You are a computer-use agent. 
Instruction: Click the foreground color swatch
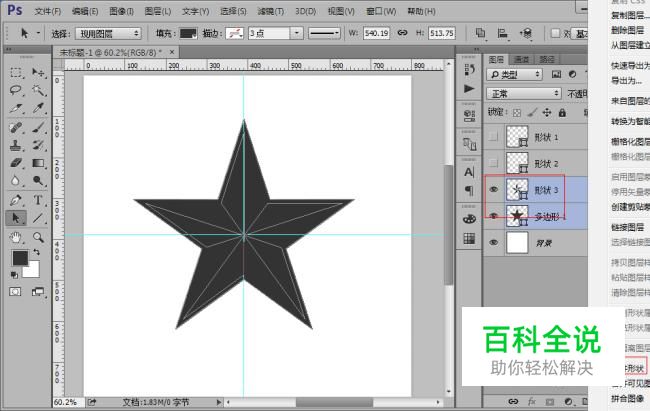pyautogui.click(x=20, y=258)
